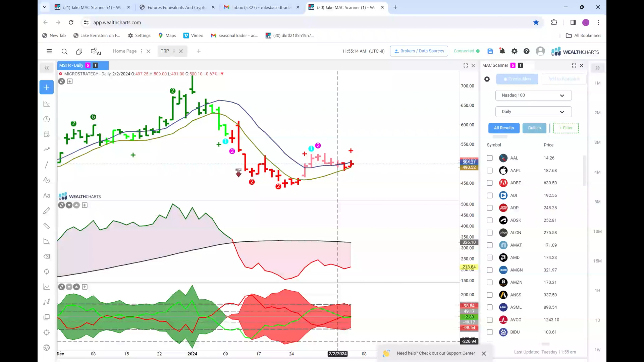The image size is (644, 362).
Task: Click Brokers / Data Sources button
Action: [x=419, y=51]
